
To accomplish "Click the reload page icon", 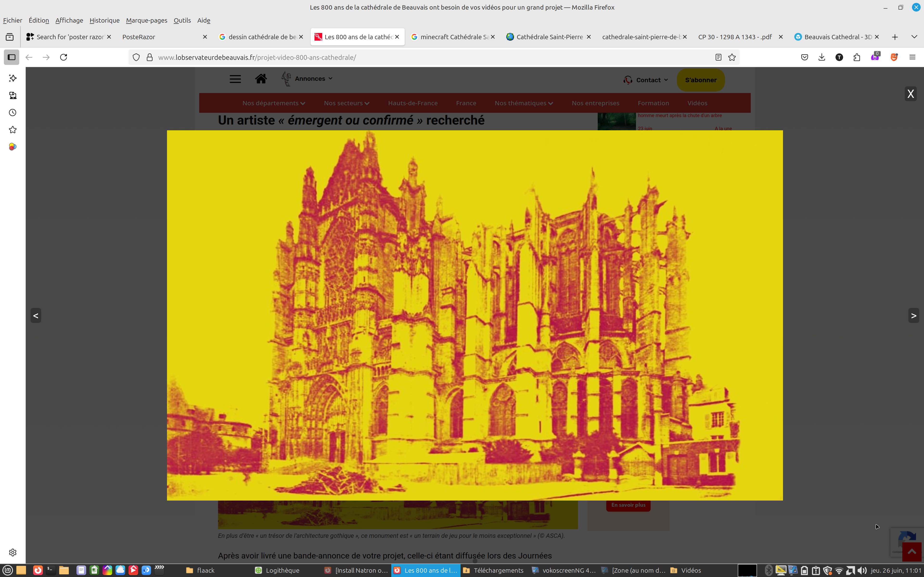I will (x=64, y=57).
